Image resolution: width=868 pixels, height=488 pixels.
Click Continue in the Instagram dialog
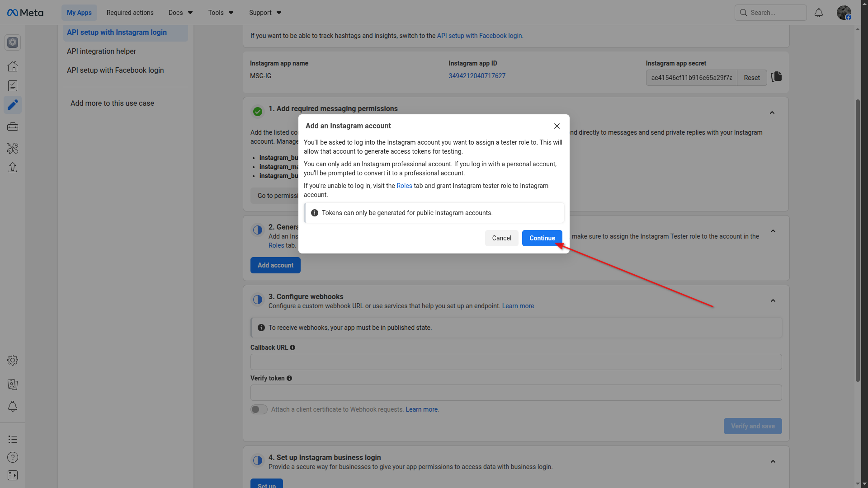pos(542,238)
